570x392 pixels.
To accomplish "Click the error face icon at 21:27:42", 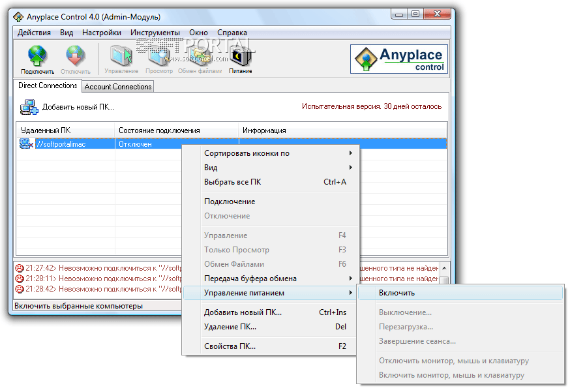I will (x=20, y=268).
